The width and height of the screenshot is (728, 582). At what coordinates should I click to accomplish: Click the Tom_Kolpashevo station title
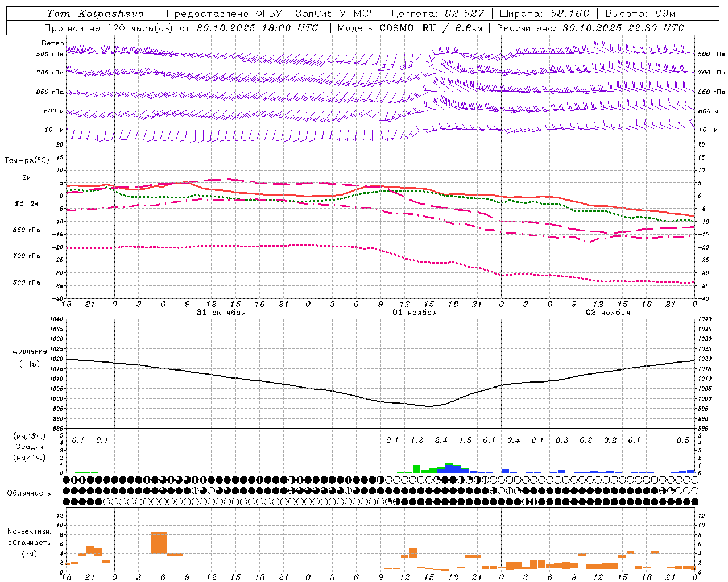pyautogui.click(x=96, y=14)
